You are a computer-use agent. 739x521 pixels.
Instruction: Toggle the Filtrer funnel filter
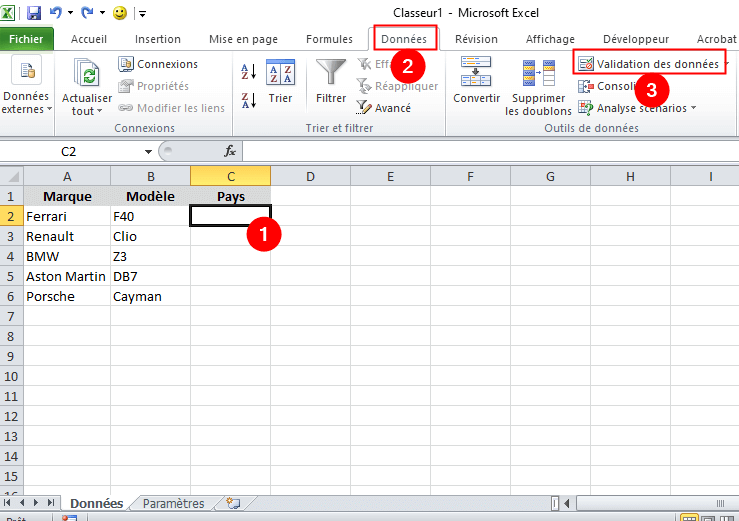point(331,81)
